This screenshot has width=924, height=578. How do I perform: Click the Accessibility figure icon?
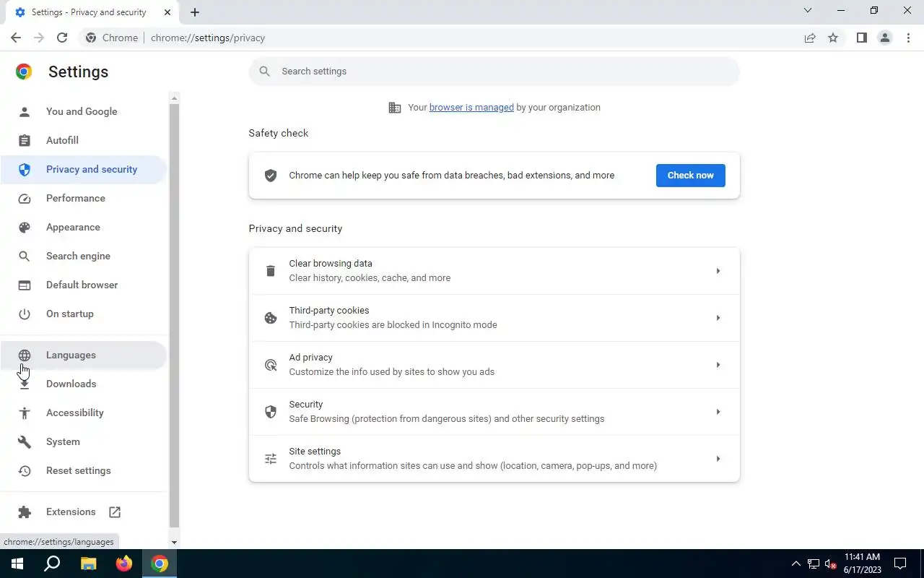pyautogui.click(x=25, y=413)
